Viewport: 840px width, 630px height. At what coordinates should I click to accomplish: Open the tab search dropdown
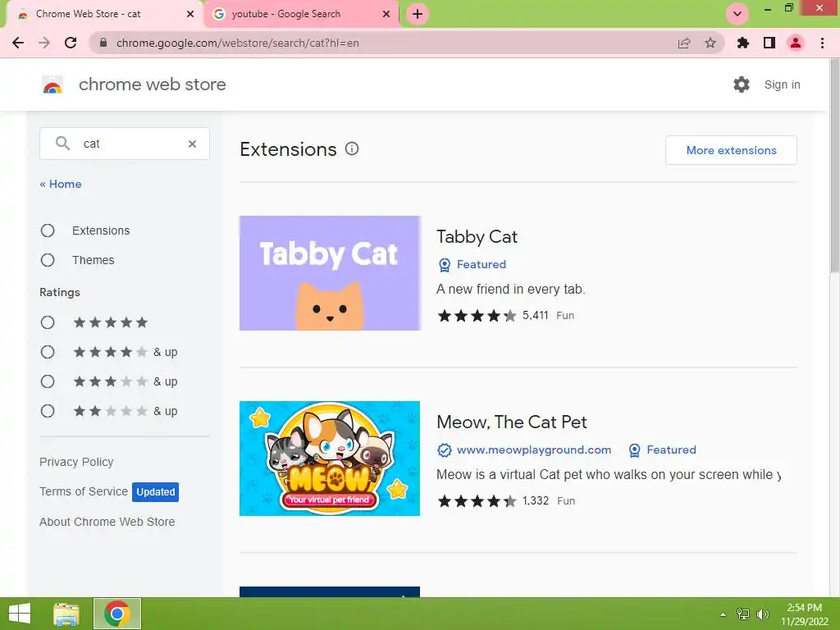coord(737,14)
